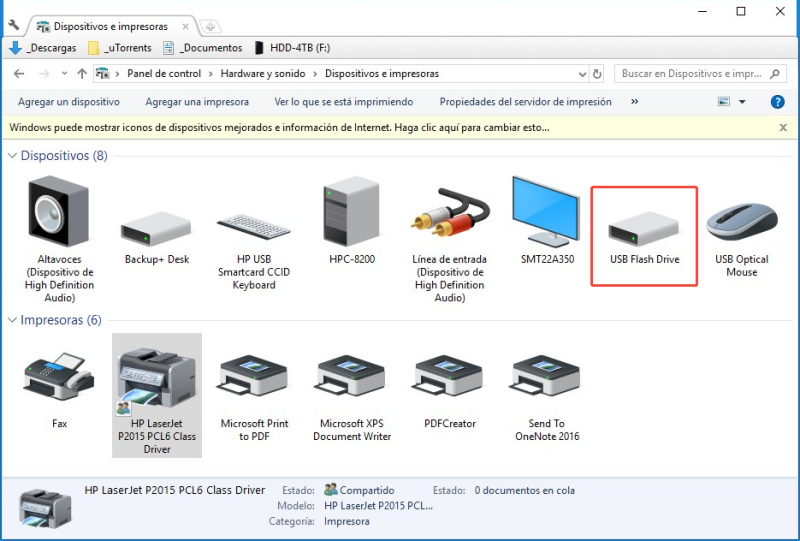The image size is (800, 541).
Task: Select the Fax printer icon
Action: click(x=59, y=377)
